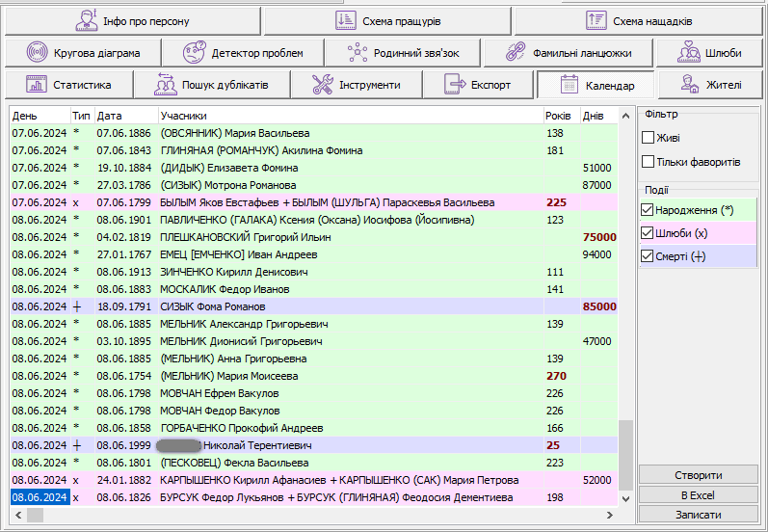
Task: Open Кругова діаграма via its circular icon
Action: (x=39, y=52)
